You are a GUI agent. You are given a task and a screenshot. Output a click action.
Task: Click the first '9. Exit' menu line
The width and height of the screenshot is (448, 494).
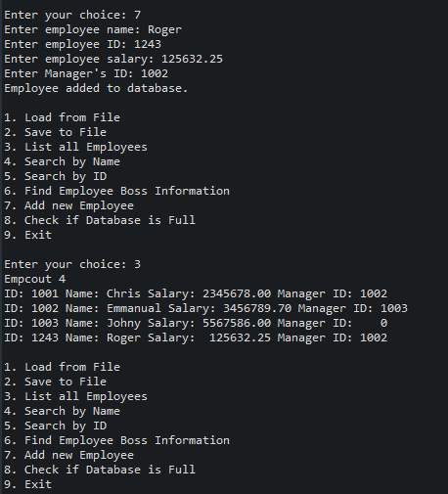coord(27,235)
